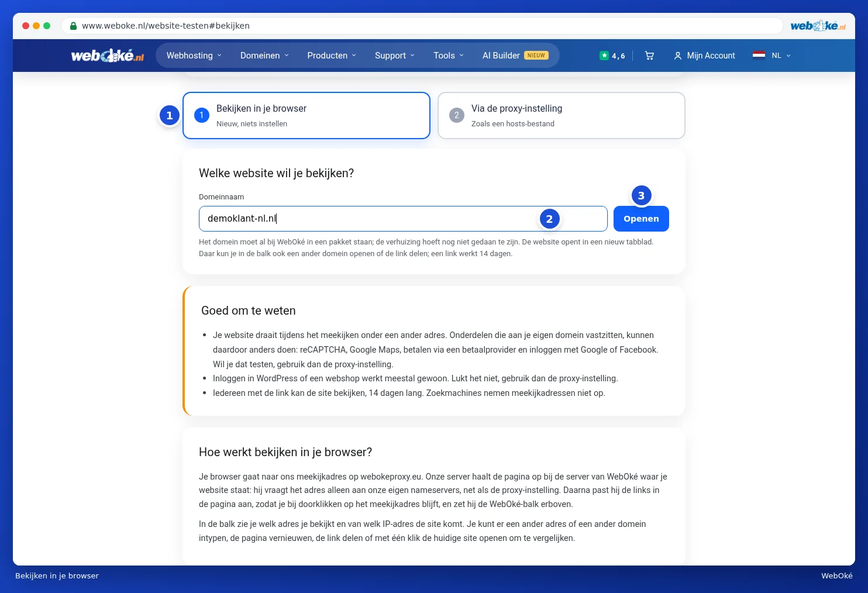Switch to 'Via de proxy-instelling' tab

click(x=562, y=115)
